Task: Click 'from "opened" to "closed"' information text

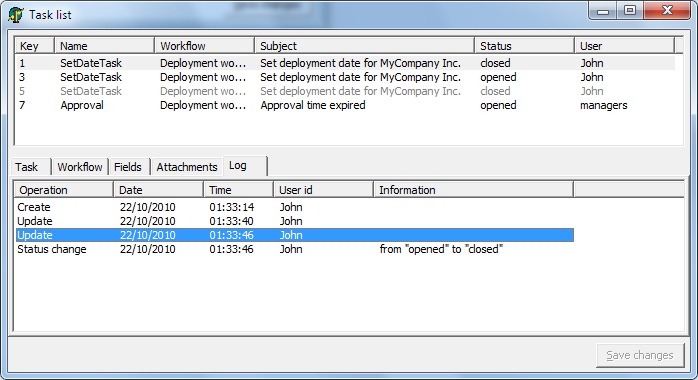Action: (441, 249)
